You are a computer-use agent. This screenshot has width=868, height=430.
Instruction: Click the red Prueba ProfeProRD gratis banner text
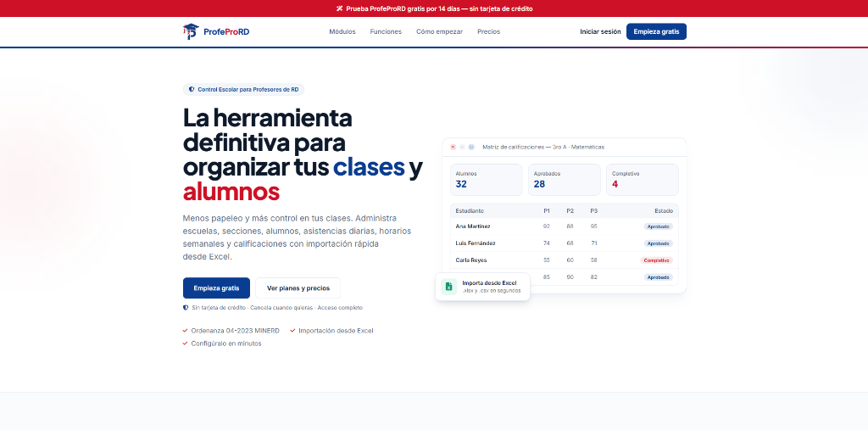(440, 8)
